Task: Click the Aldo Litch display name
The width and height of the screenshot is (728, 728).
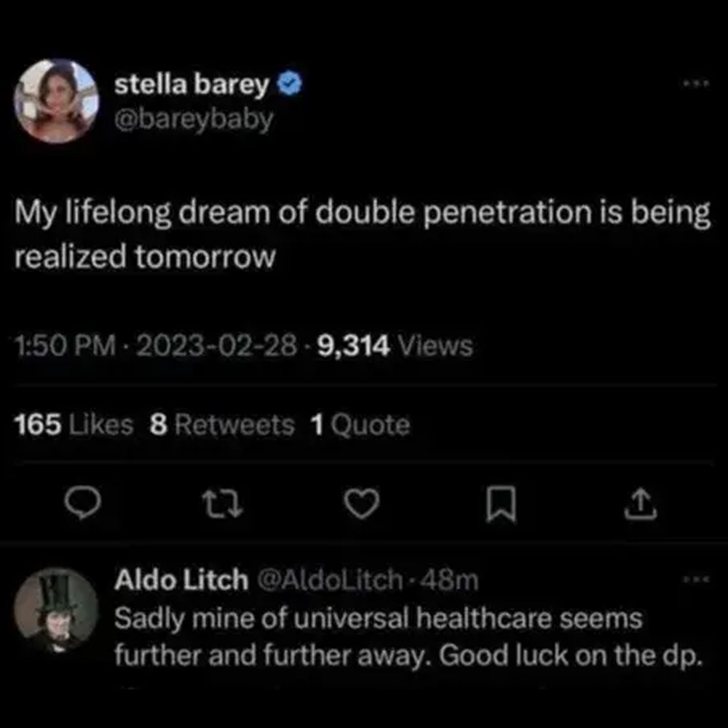Action: tap(181, 579)
